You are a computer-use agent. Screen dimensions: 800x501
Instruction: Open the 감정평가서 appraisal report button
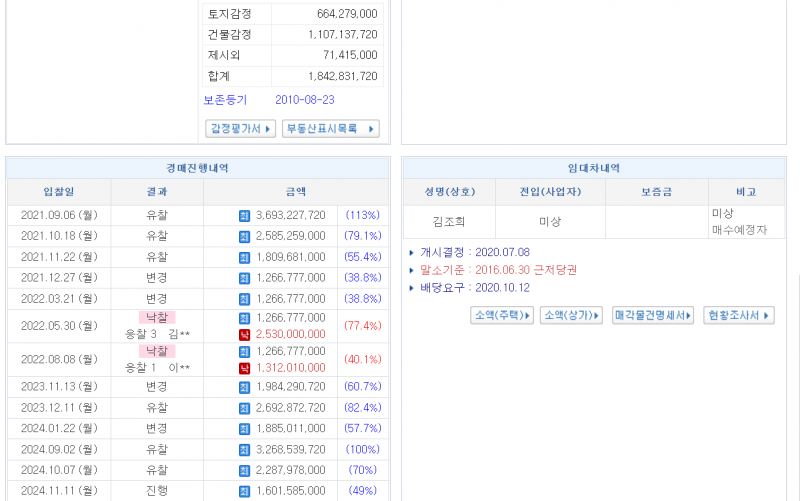click(x=240, y=129)
